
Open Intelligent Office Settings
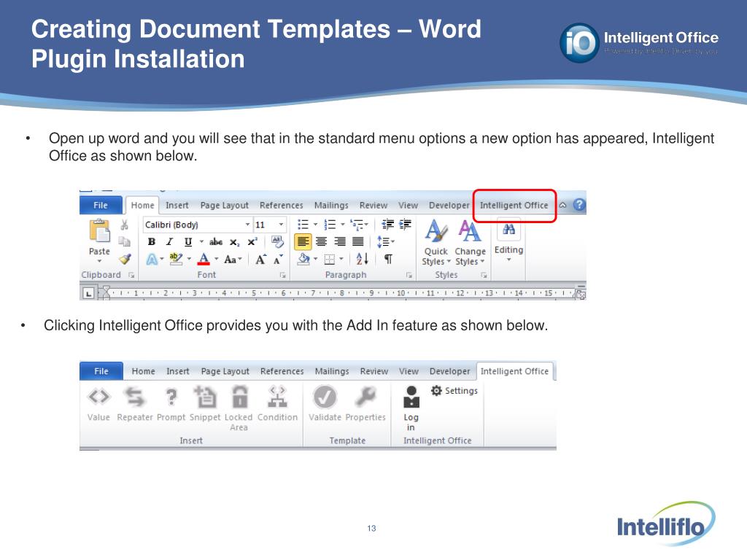click(454, 391)
